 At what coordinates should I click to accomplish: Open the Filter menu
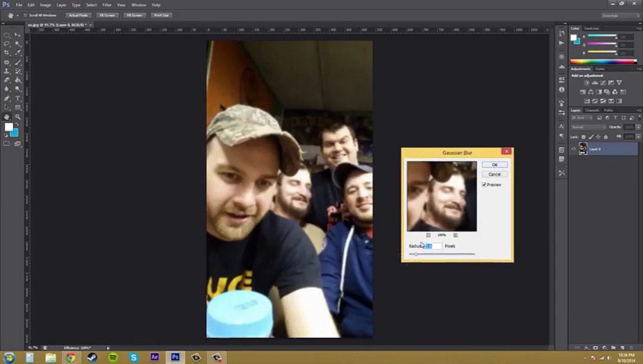tap(107, 5)
